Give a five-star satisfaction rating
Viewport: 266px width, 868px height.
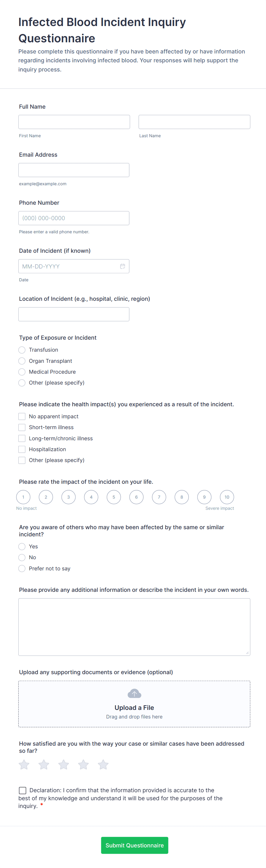[103, 765]
